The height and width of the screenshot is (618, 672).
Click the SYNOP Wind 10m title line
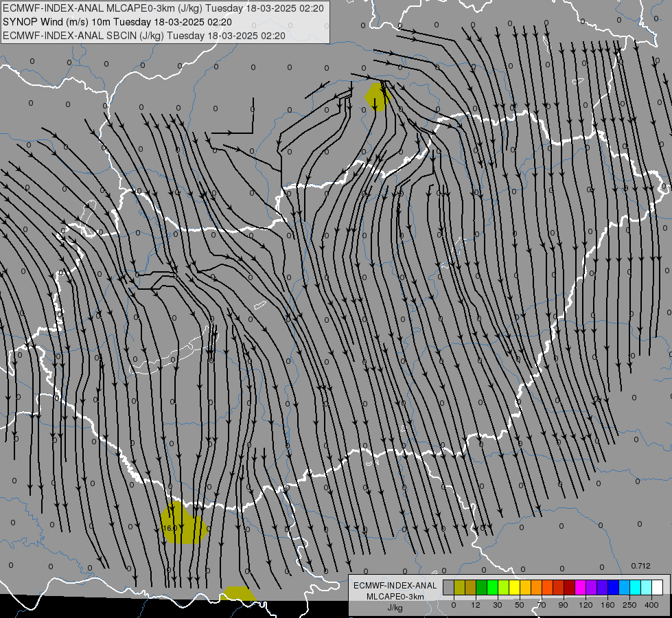point(117,22)
